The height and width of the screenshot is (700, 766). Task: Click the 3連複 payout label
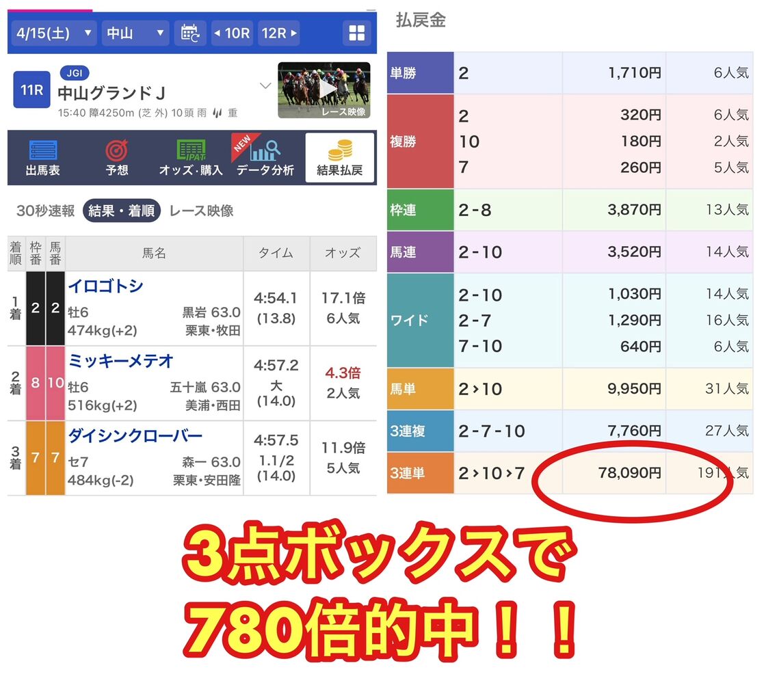[420, 431]
